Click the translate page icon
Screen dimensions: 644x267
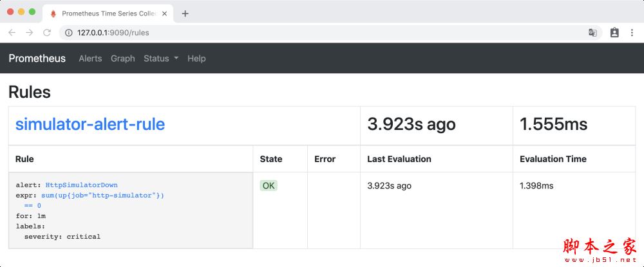592,32
